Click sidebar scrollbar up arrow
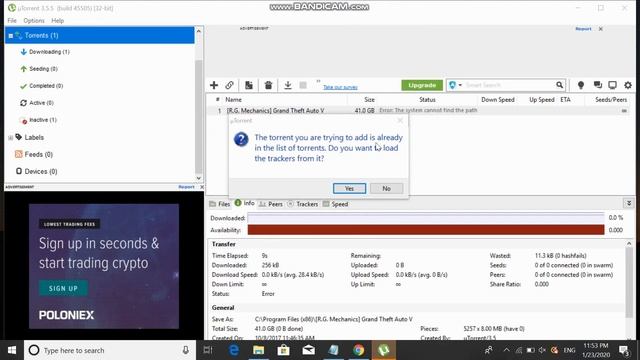This screenshot has height=360, width=640. click(198, 31)
